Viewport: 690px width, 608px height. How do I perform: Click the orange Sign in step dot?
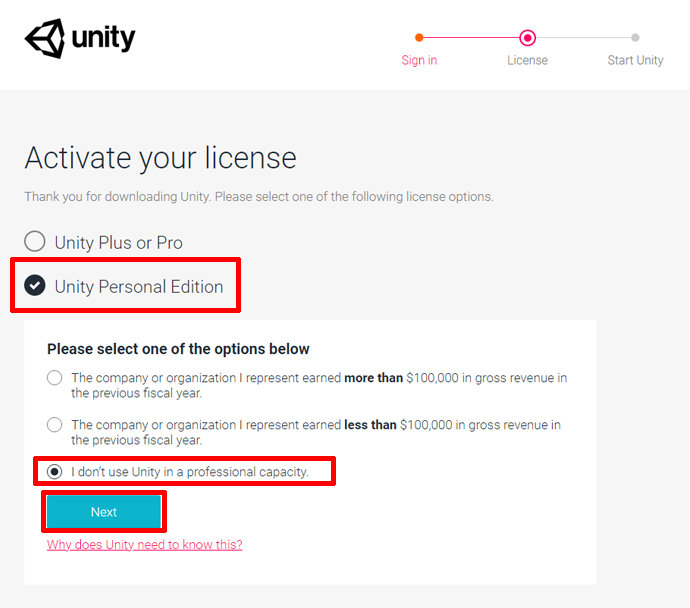point(419,38)
